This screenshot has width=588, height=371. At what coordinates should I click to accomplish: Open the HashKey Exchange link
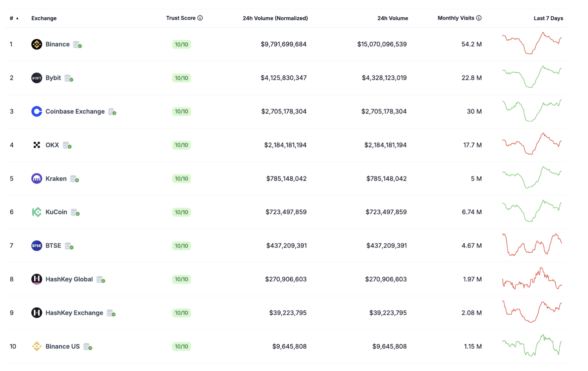click(74, 313)
